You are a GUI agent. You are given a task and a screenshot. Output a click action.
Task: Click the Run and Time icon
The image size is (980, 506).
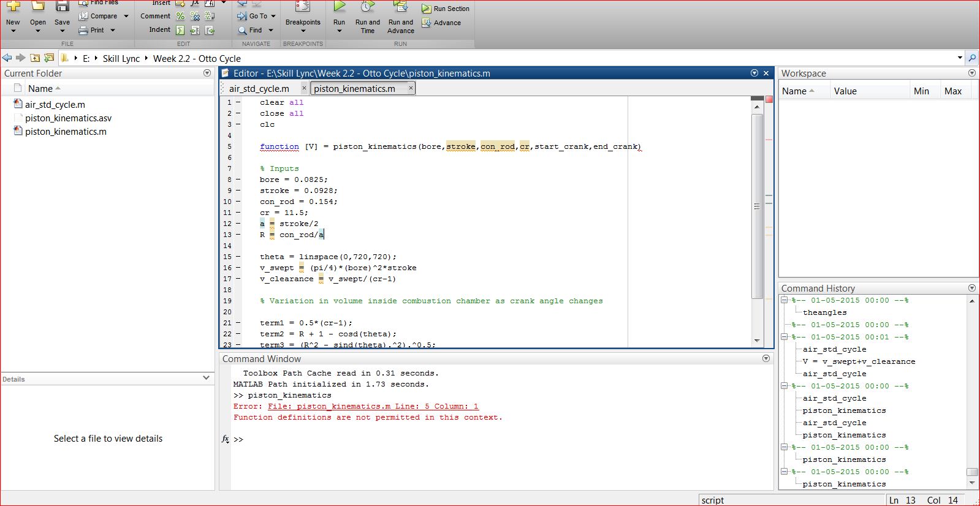pyautogui.click(x=367, y=7)
